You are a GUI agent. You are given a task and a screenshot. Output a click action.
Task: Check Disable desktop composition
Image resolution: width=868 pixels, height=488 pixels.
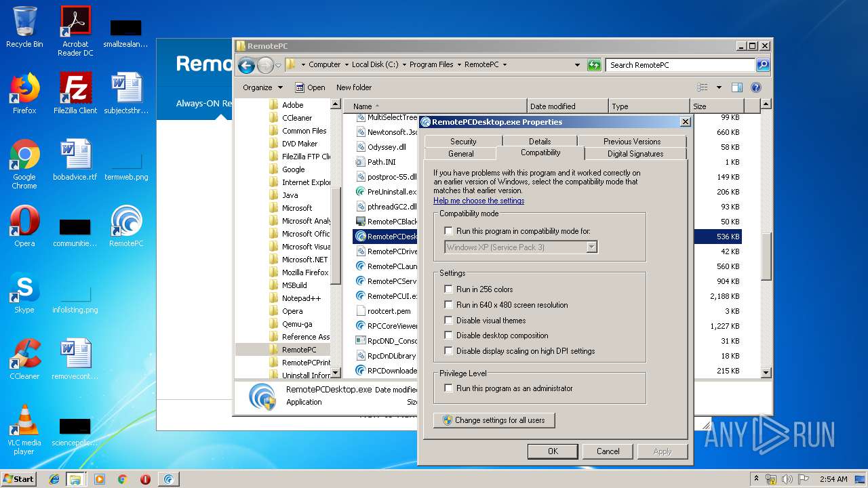click(448, 335)
